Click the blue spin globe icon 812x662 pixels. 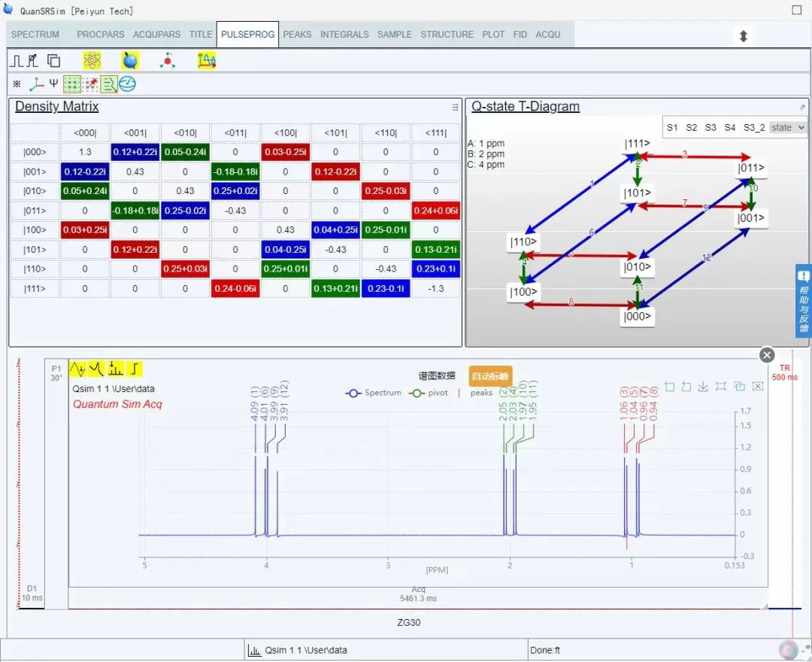pyautogui.click(x=130, y=61)
